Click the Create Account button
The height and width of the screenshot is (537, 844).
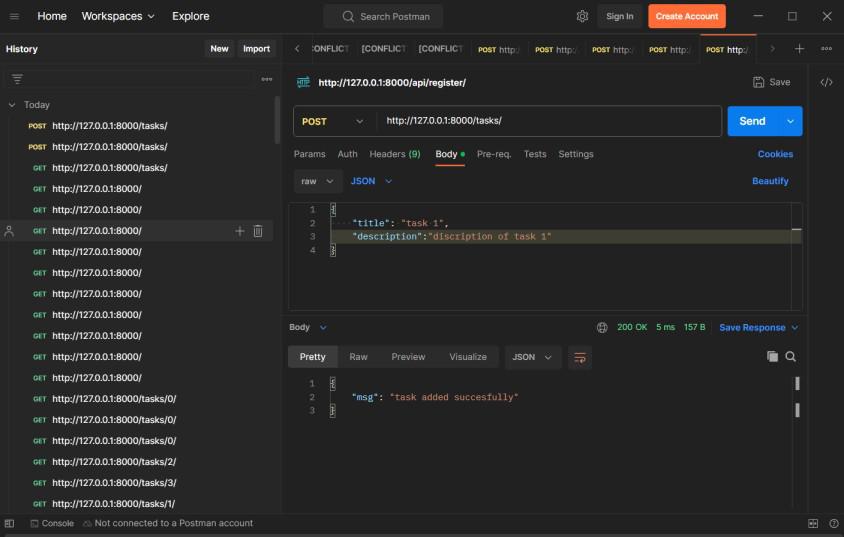[686, 16]
